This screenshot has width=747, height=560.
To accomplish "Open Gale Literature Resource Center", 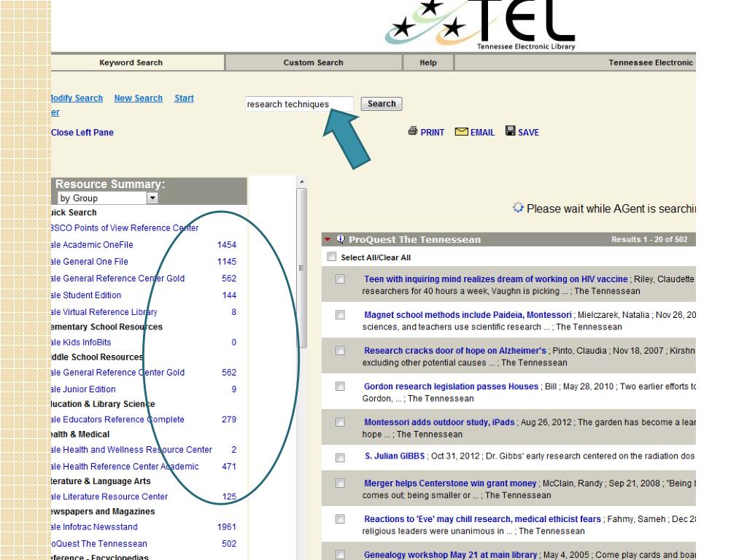I will coord(109,497).
